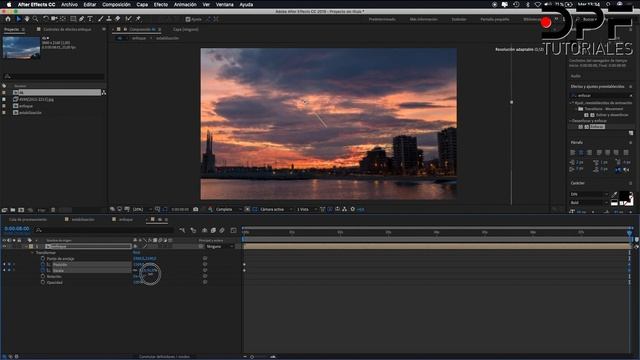Open the viewer magnification dropdown
This screenshot has height=360, width=640.
coord(142,209)
